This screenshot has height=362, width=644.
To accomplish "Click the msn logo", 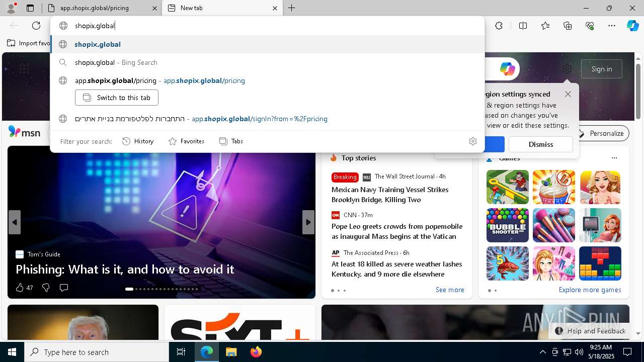I will pyautogui.click(x=25, y=132).
